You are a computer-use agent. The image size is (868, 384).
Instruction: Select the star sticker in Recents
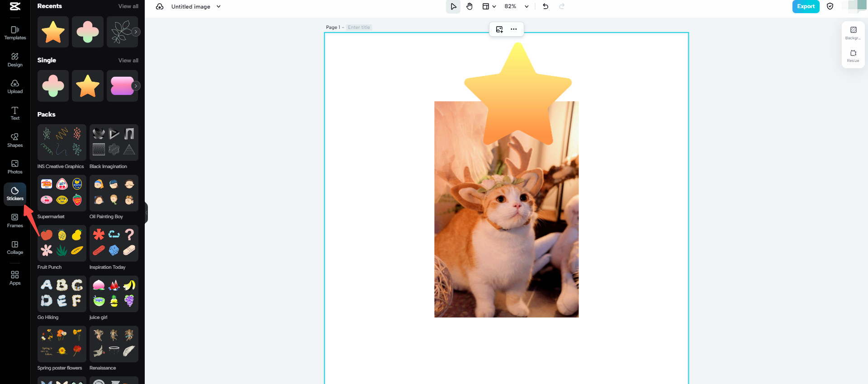[x=53, y=32]
